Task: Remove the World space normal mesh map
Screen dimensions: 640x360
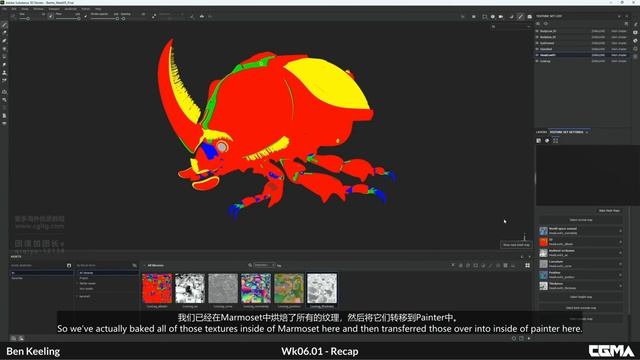Action: click(x=620, y=231)
